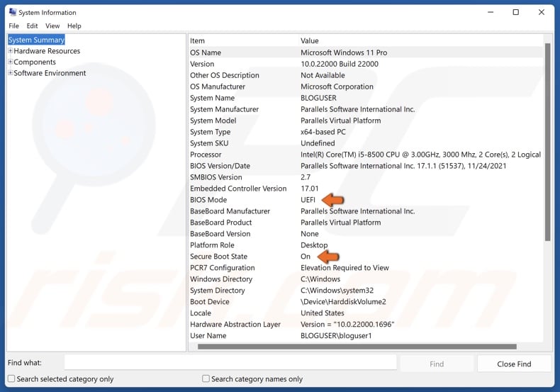The image size is (560, 392).
Task: Select the Hardware Resources tree item
Action: pos(47,51)
